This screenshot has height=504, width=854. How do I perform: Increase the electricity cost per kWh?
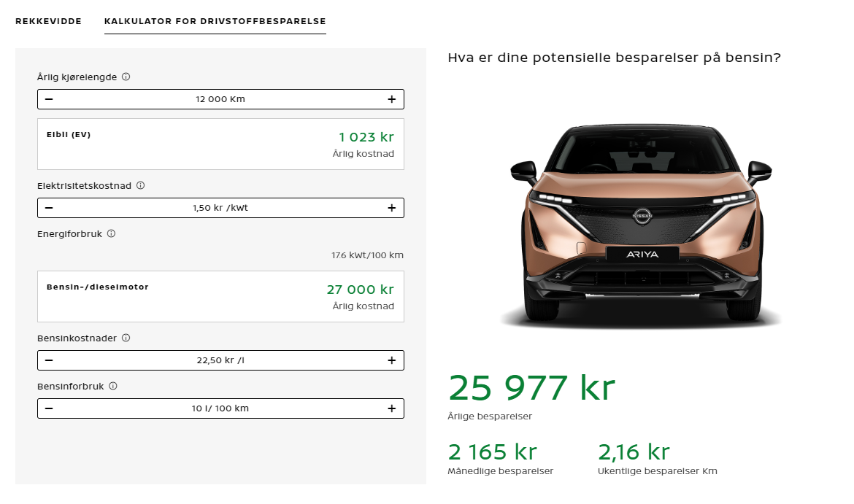pyautogui.click(x=392, y=207)
